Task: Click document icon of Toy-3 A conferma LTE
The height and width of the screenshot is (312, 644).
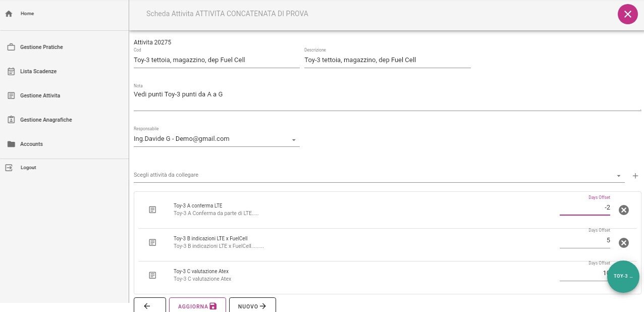Action: [152, 210]
